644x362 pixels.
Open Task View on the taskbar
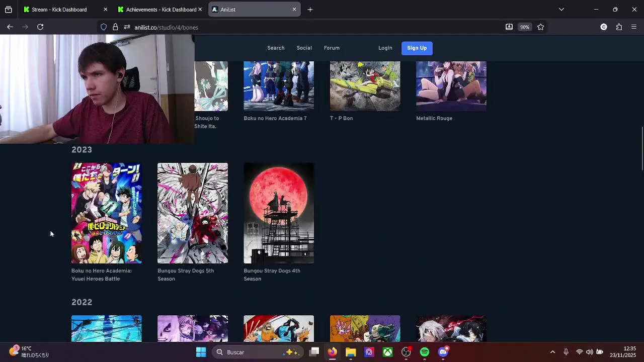pyautogui.click(x=314, y=352)
